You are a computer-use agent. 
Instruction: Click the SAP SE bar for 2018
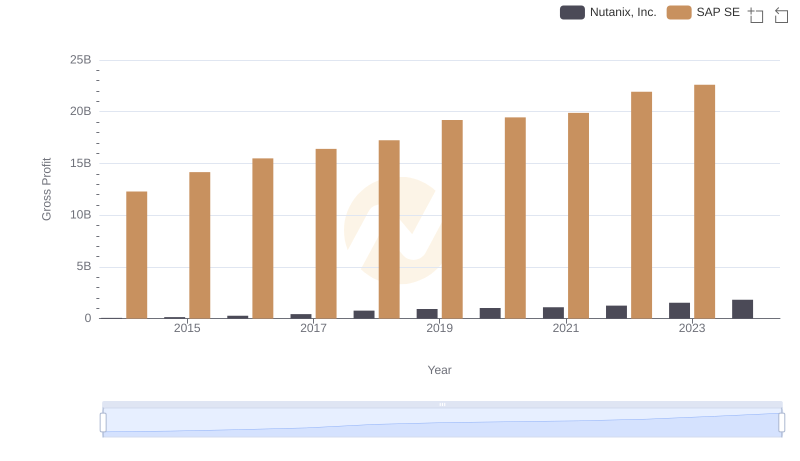pyautogui.click(x=389, y=229)
